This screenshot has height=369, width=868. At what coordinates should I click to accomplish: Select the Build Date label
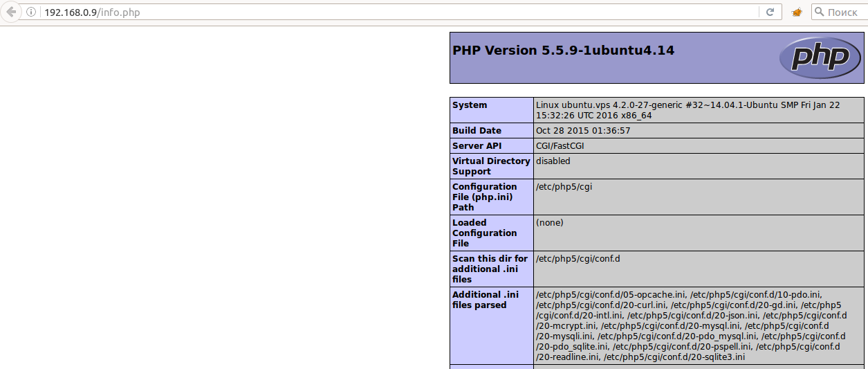pyautogui.click(x=477, y=131)
